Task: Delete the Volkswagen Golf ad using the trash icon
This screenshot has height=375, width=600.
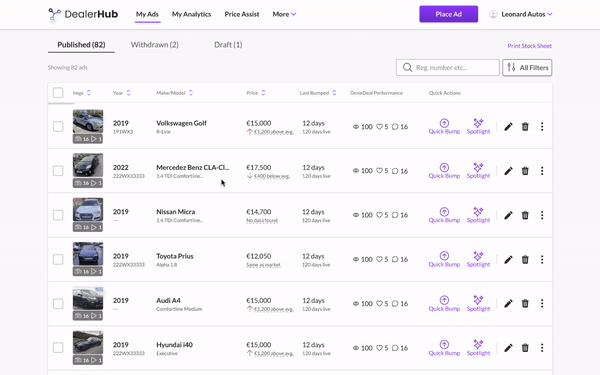Action: tap(525, 127)
